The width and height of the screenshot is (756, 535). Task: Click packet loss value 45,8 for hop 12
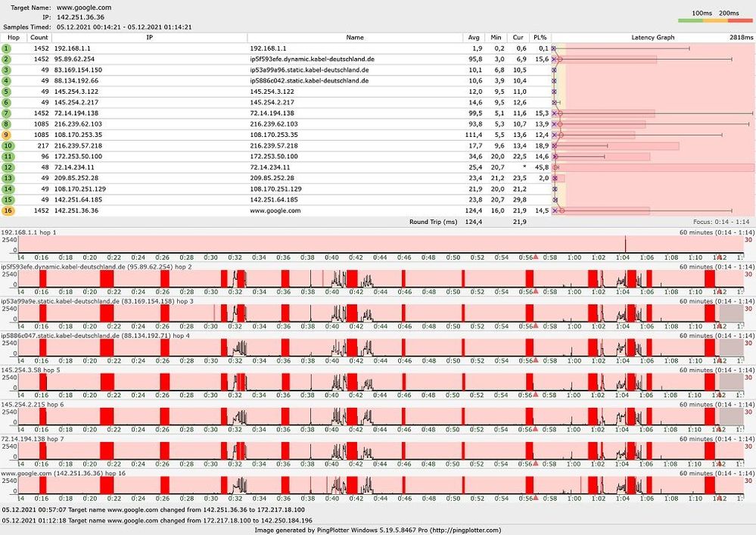(542, 167)
